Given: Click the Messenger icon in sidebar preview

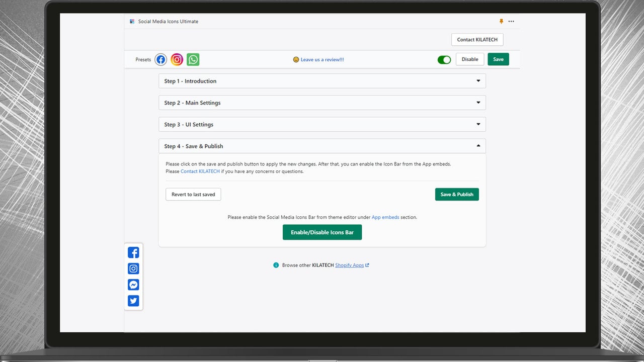Looking at the screenshot, I should tap(133, 285).
